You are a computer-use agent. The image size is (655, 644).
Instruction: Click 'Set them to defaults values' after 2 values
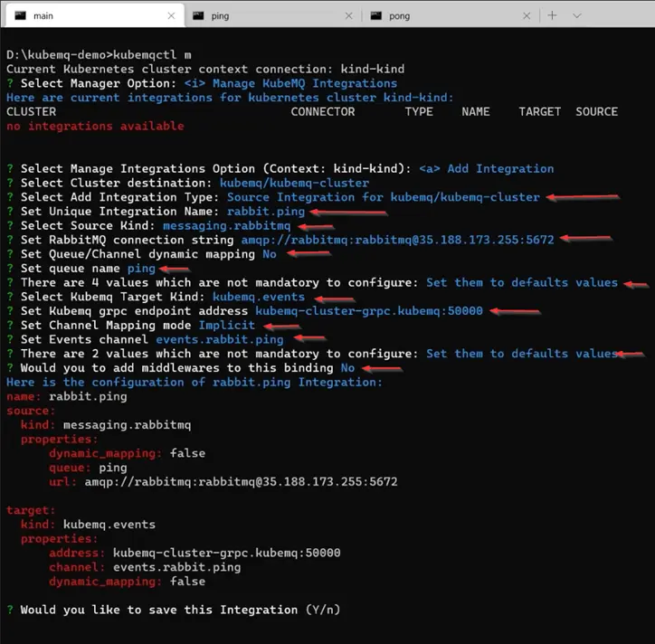click(x=522, y=354)
